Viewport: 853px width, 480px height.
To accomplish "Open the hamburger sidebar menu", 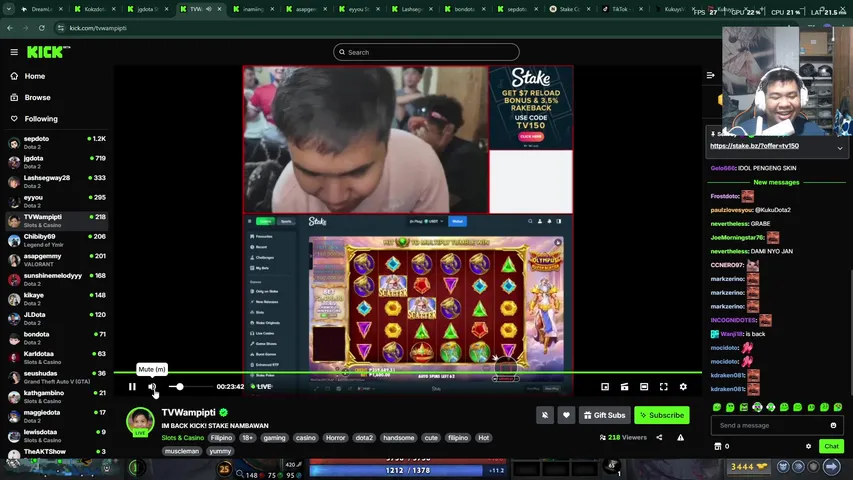I will click(14, 52).
